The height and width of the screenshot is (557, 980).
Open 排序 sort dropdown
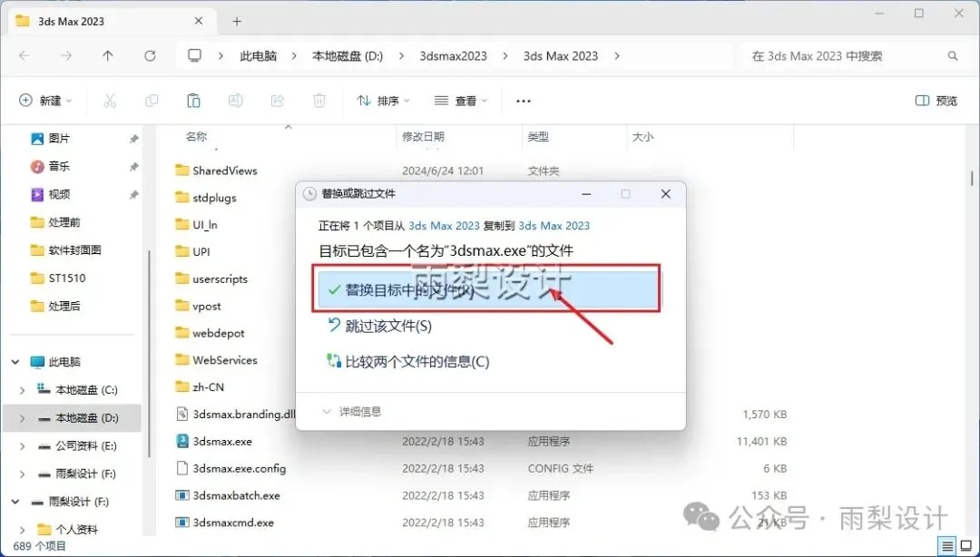(x=383, y=101)
